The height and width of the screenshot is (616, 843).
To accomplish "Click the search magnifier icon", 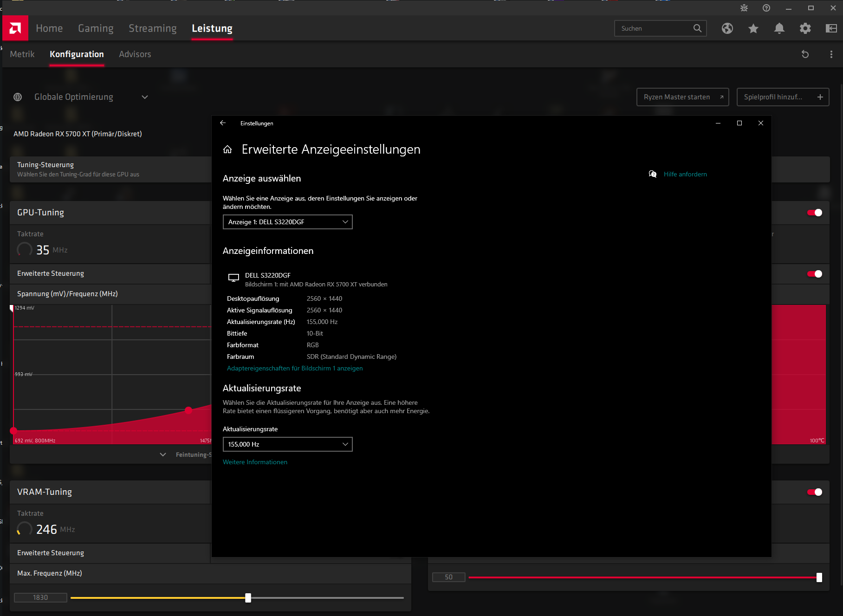I will click(x=697, y=28).
